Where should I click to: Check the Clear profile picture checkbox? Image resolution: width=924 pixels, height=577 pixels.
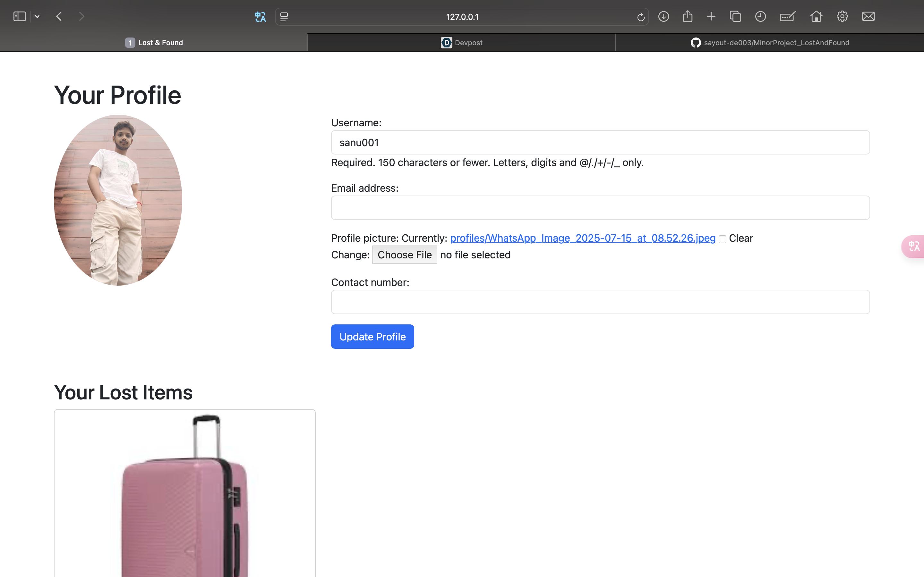[722, 239]
